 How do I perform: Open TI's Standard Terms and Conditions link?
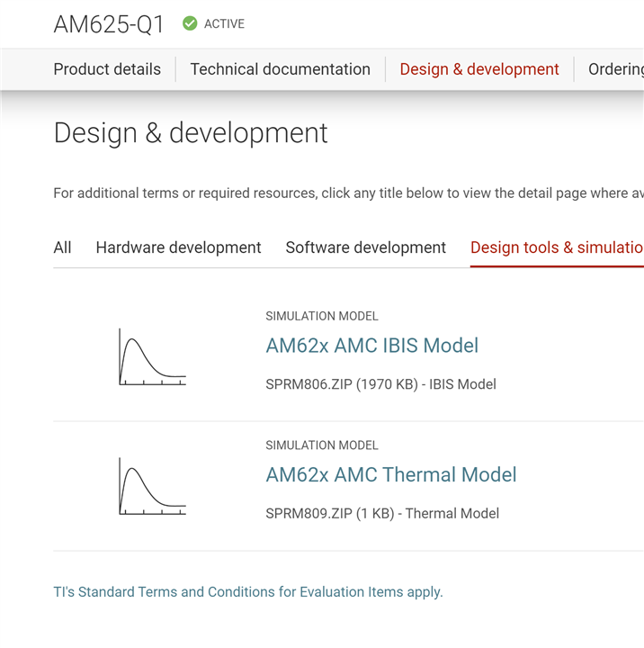pos(248,592)
